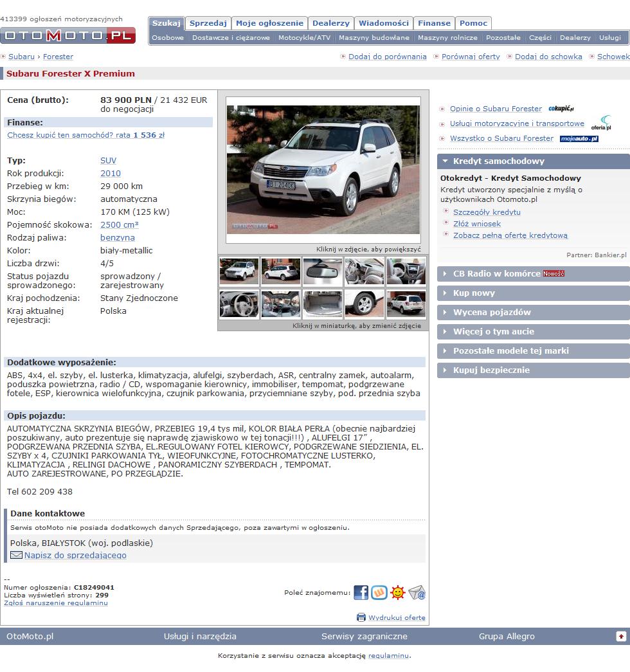Enlarge the main white Subaru photo

point(323,170)
